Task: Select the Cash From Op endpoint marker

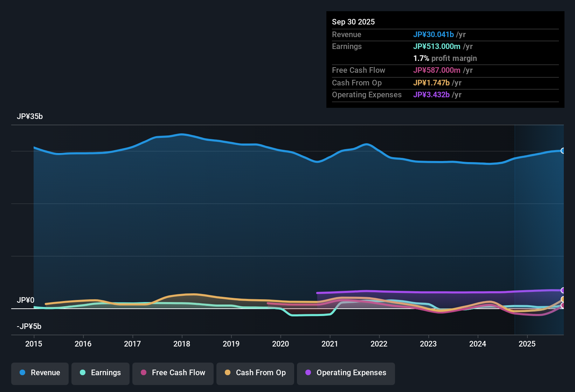Action: 563,299
